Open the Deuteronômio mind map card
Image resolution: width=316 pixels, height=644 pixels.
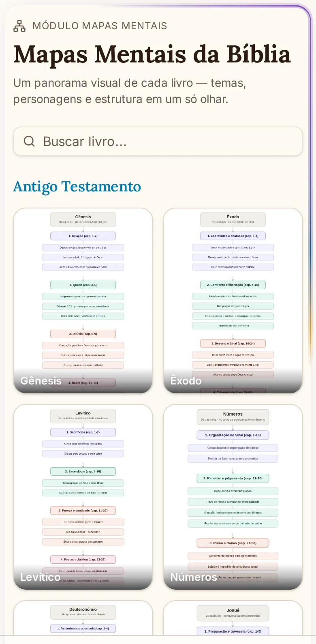click(x=83, y=618)
